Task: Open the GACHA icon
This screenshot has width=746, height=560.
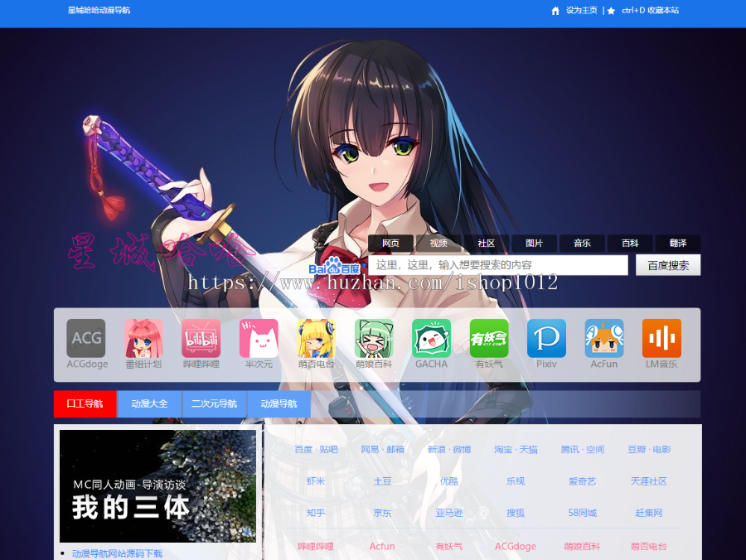Action: point(432,338)
